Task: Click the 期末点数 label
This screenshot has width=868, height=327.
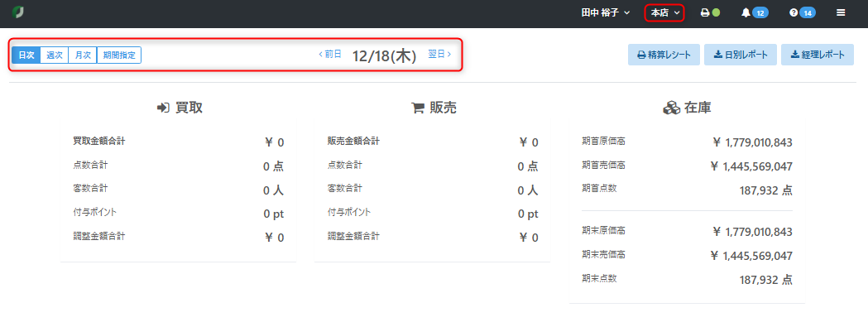Action: 599,278
